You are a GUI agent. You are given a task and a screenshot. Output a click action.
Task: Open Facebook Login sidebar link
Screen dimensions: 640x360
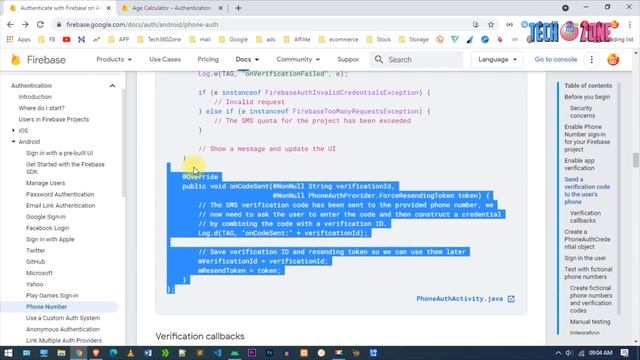click(47, 228)
